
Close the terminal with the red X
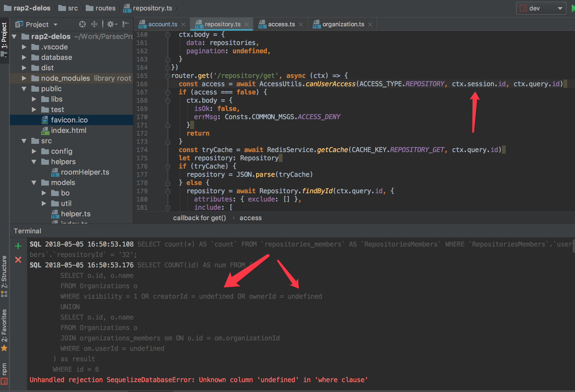18,260
